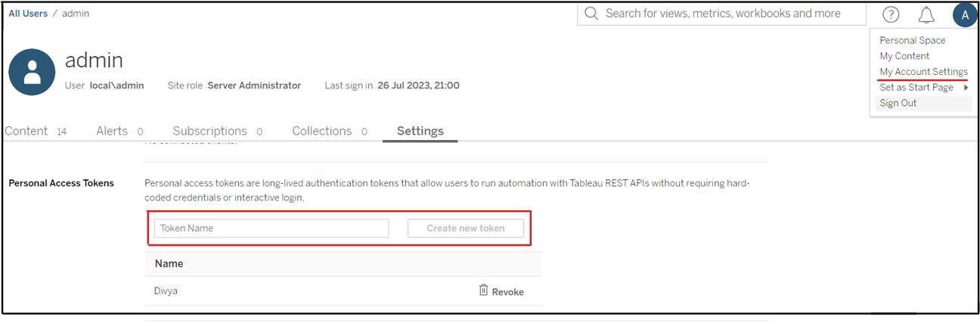Expand Set as Start Page submenu arrow
The height and width of the screenshot is (323, 980).
click(x=966, y=88)
